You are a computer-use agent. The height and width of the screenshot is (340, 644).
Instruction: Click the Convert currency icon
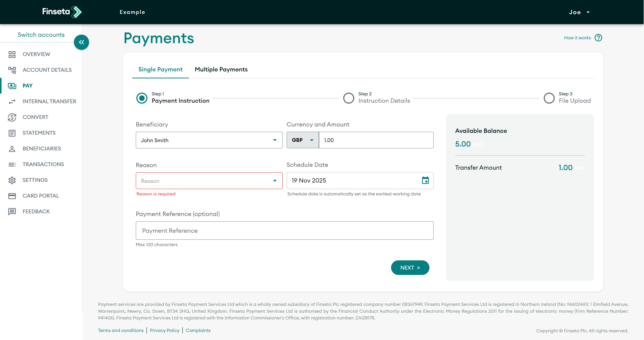12,117
